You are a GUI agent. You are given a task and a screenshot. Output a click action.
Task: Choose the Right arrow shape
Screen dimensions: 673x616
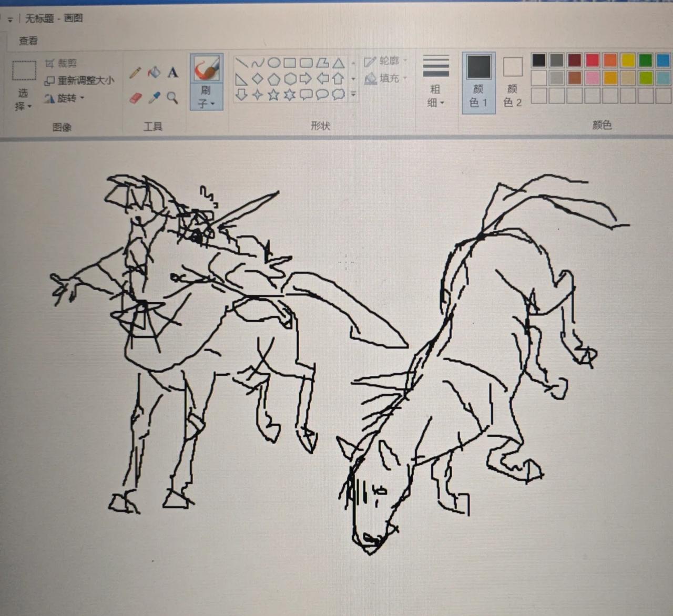point(306,79)
